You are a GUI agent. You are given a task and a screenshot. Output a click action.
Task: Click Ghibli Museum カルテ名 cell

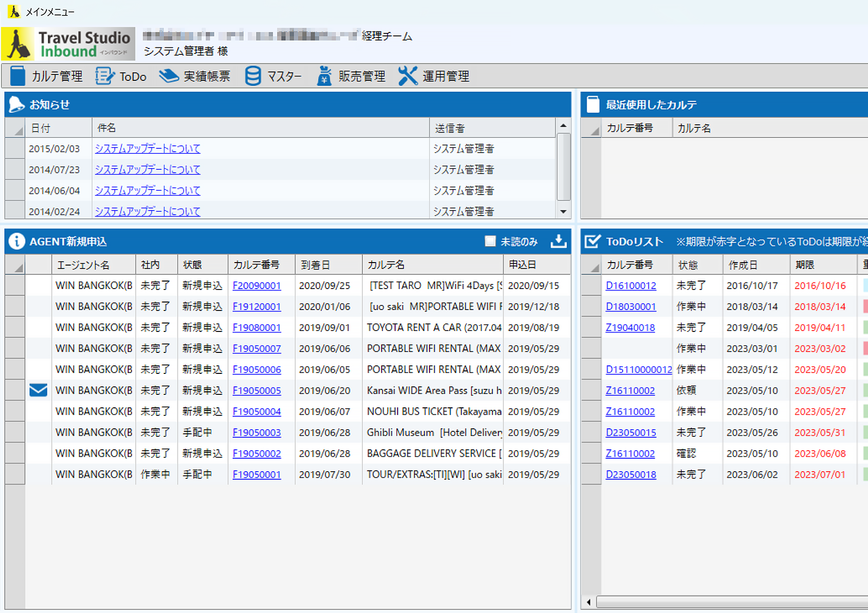click(x=433, y=432)
